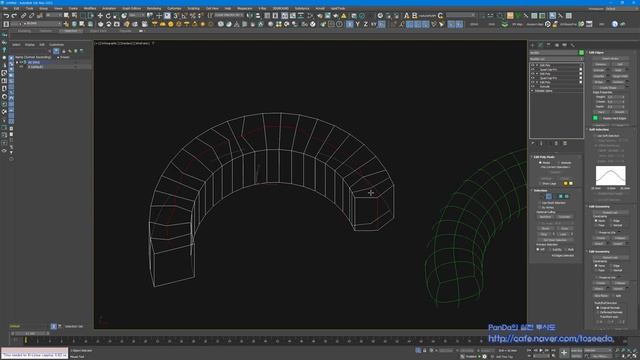Select Edge sub-object level icon
The width and height of the screenshot is (640, 360).
point(548,196)
